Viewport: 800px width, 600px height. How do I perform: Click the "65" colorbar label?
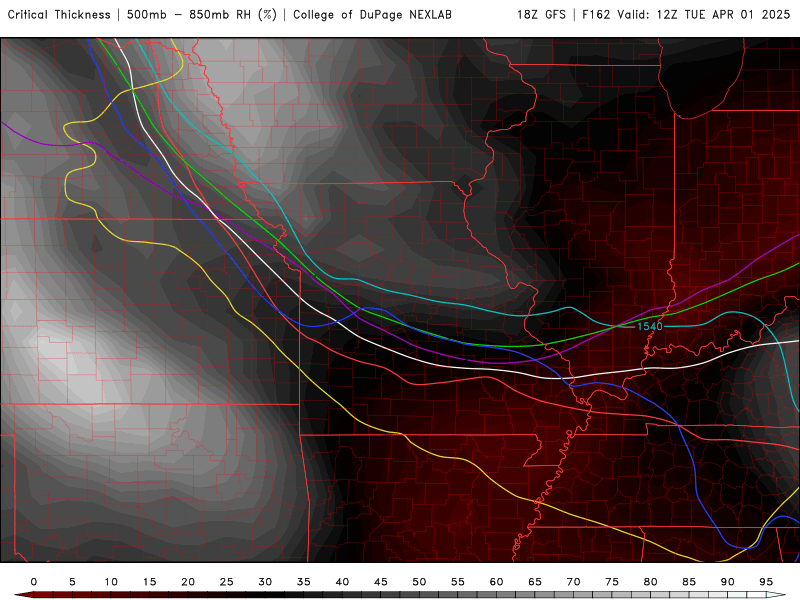tap(535, 582)
